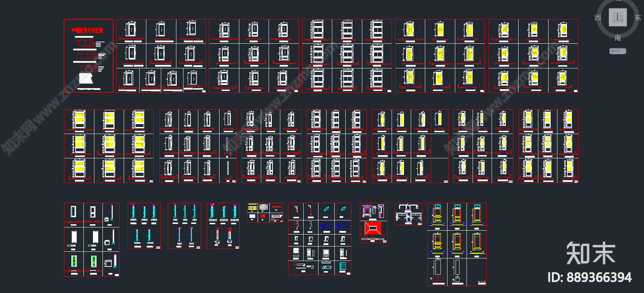Viewport: 644px width, 293px height.
Task: Select the sheet with green-yellow-red door elevations
Action: tap(457, 244)
